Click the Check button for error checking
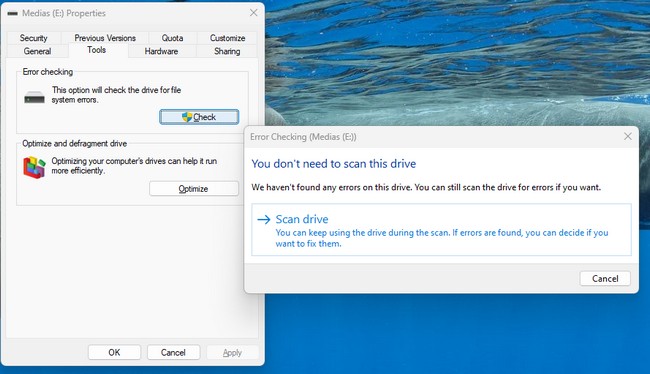This screenshot has height=374, width=650. tap(199, 117)
